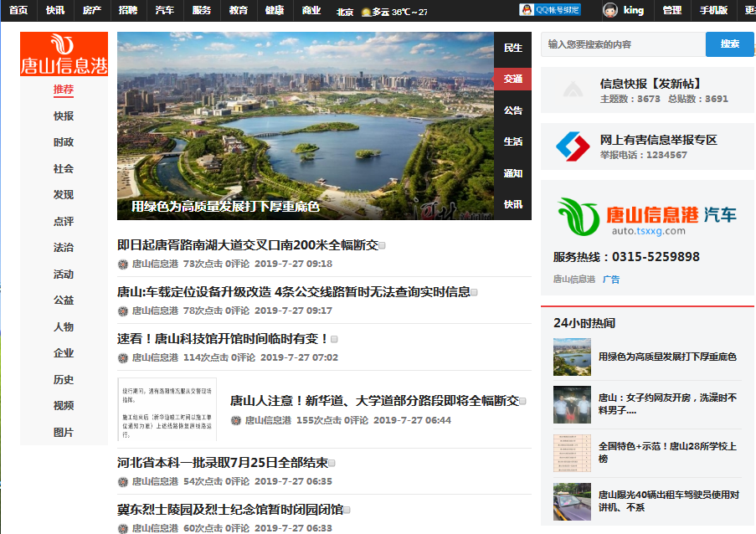Expand the 更 (more) menu in top bar

[749, 10]
